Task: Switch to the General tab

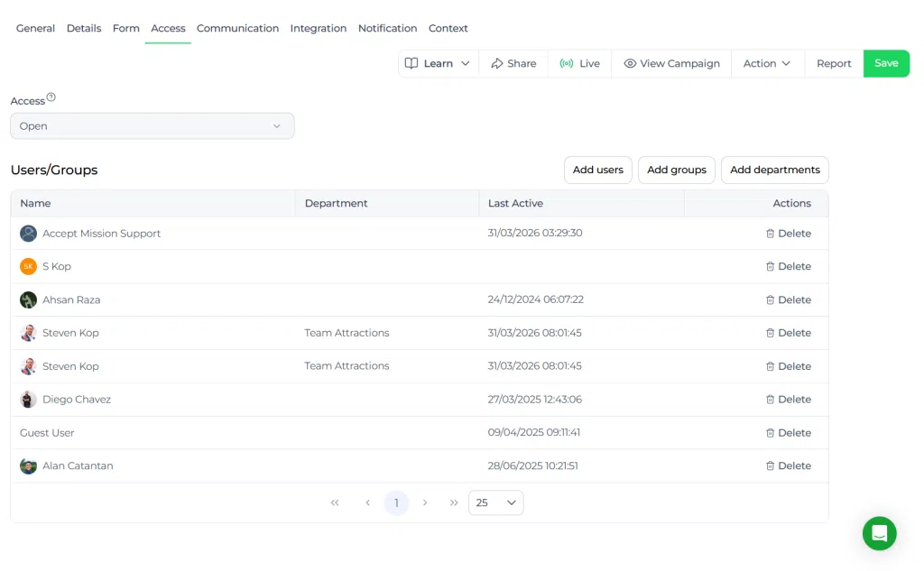Action: coord(35,28)
